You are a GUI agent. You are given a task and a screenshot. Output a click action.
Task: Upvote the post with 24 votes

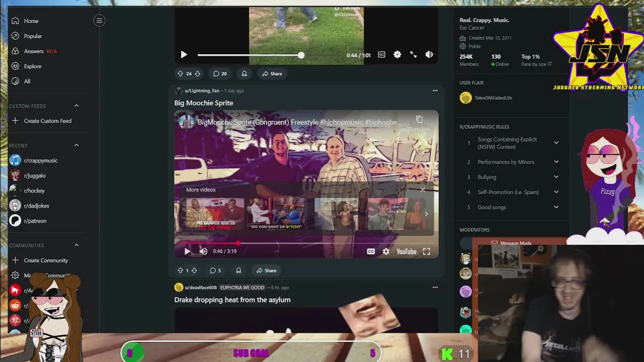coord(180,73)
